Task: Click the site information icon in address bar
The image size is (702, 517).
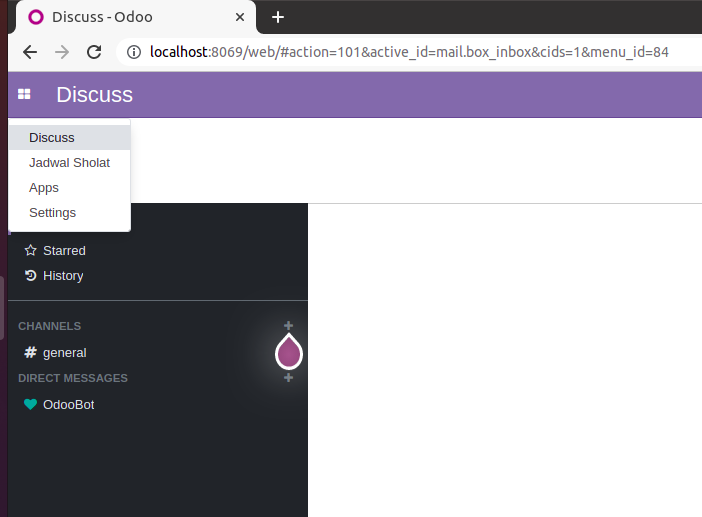Action: pos(134,52)
